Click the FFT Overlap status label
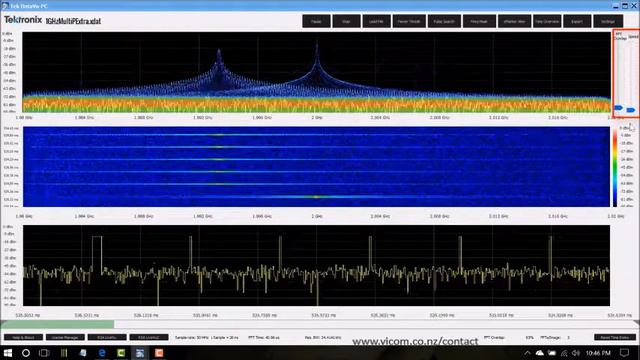 click(494, 338)
